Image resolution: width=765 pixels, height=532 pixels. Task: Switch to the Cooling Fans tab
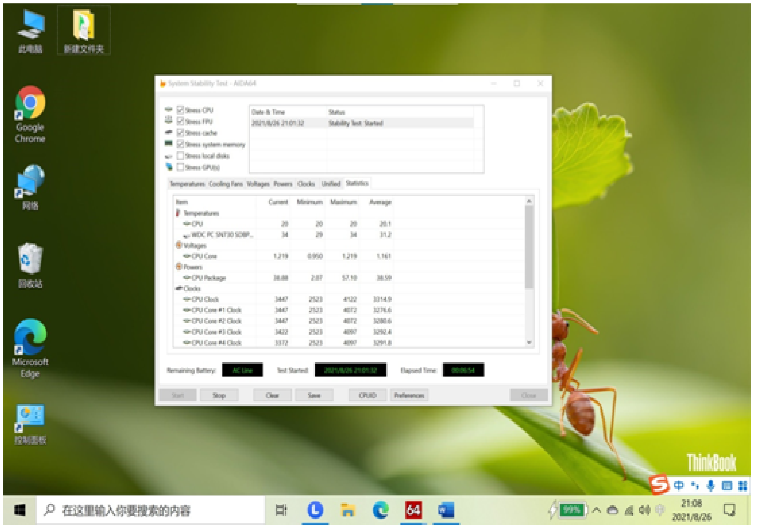(x=225, y=184)
